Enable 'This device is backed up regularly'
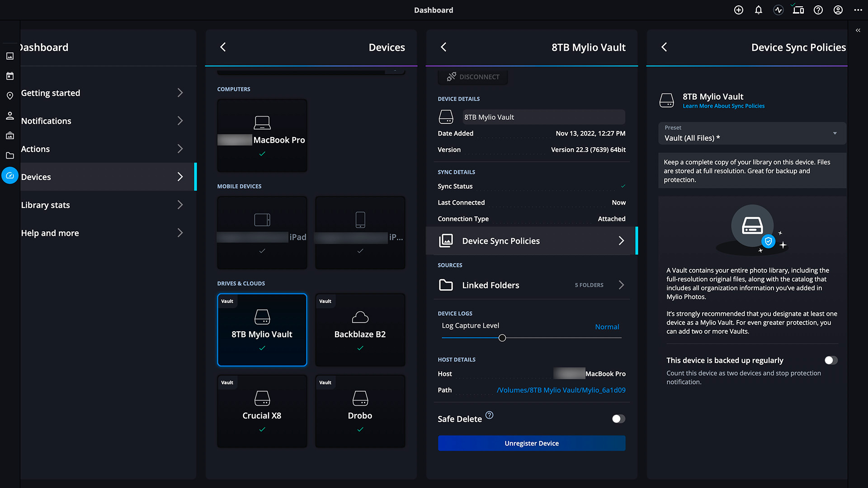This screenshot has height=488, width=868. coord(831,360)
